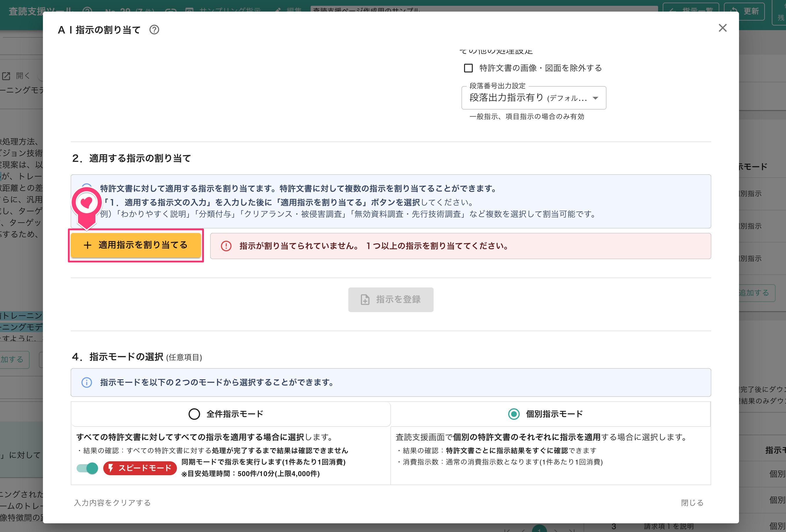Click the info icon in the 指示モード notice
786x532 pixels.
[x=87, y=382]
